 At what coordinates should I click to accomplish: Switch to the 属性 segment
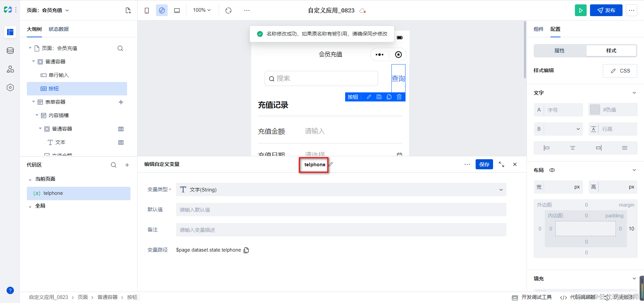point(559,51)
